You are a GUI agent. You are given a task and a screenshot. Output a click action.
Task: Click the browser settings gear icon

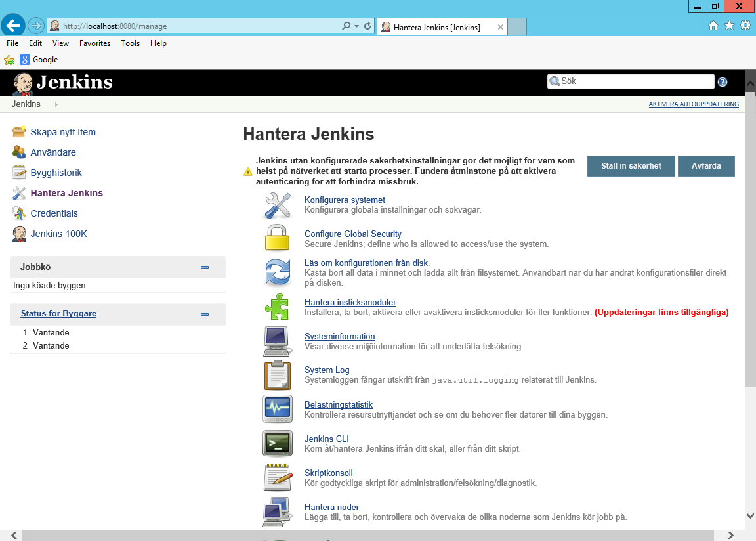point(745,26)
